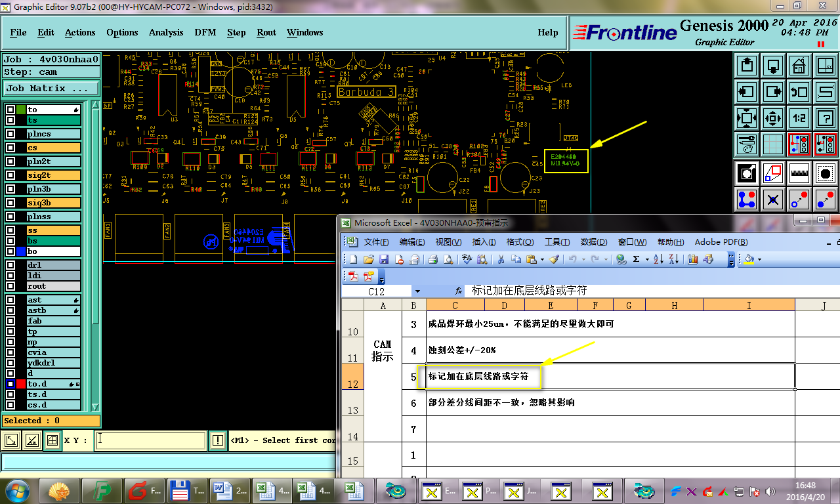This screenshot has height=504, width=840.
Task: Click the connected blue dots net icon
Action: 747,199
